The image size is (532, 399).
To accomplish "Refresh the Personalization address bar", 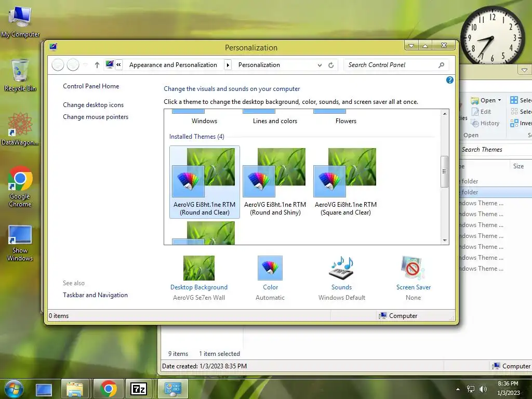I will tap(331, 65).
